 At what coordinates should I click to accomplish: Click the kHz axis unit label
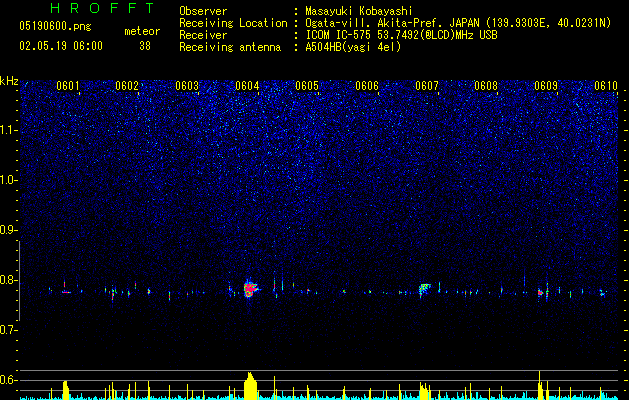click(x=9, y=81)
